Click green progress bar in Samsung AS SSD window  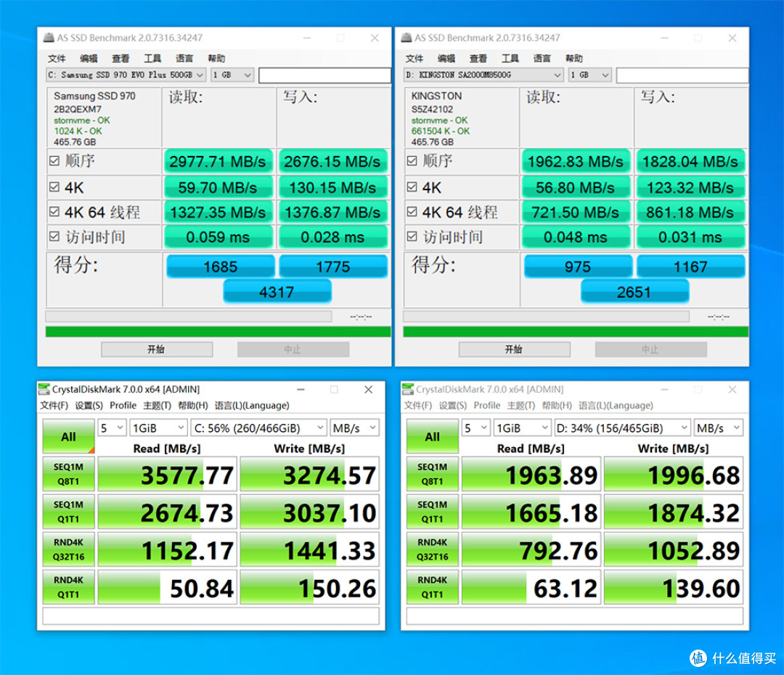click(218, 332)
